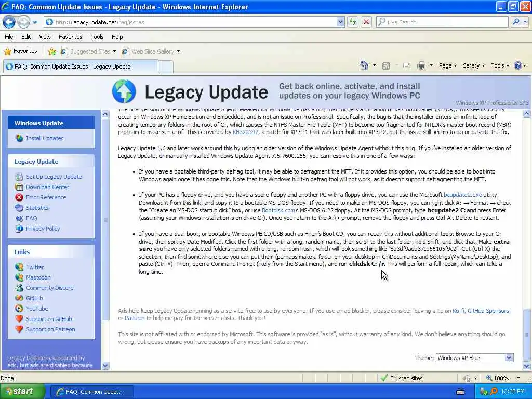532x399 pixels.
Task: Open the Tools menu in menu bar
Action: 97,37
